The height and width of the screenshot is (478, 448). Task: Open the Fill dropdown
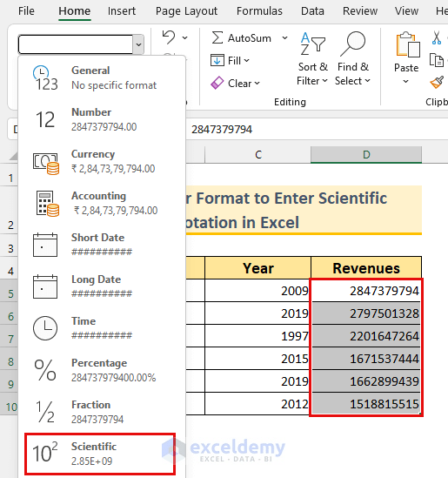point(238,60)
